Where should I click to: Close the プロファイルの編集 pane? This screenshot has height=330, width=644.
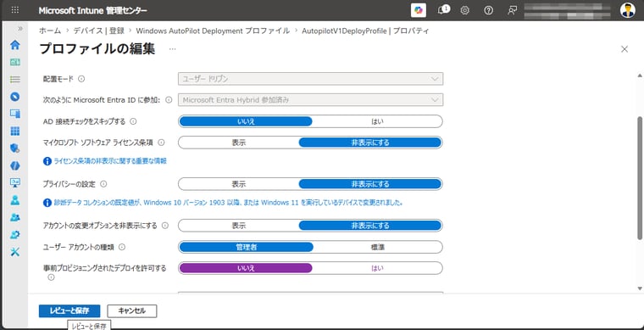625,49
